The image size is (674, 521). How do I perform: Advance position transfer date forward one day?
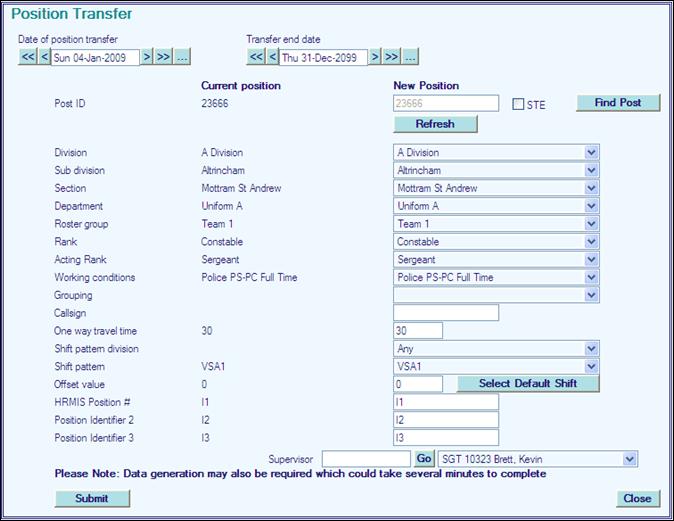[x=147, y=57]
